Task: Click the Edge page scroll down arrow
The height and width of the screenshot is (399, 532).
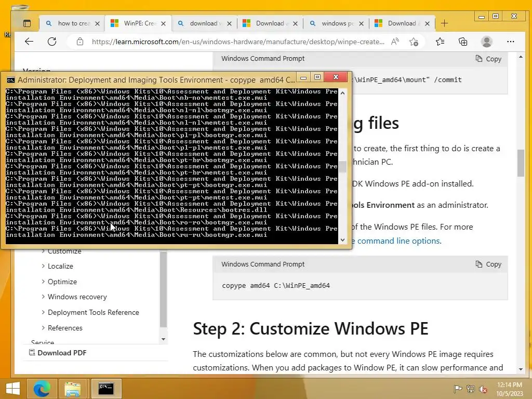Action: point(521,369)
